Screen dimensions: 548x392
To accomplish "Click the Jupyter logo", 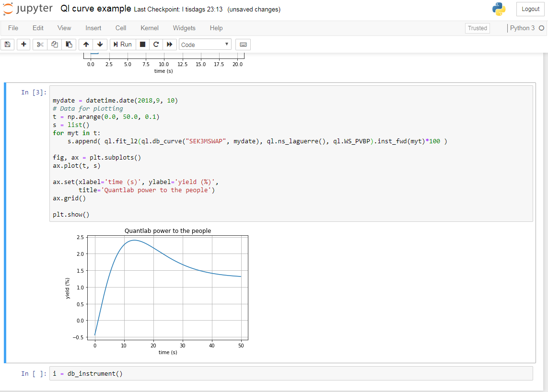I will click(28, 9).
